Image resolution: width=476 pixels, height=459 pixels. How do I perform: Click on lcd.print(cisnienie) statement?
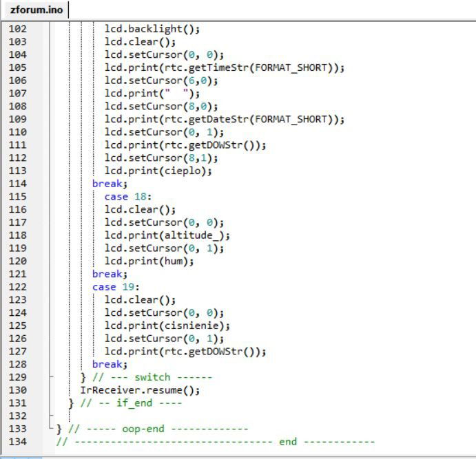167,325
